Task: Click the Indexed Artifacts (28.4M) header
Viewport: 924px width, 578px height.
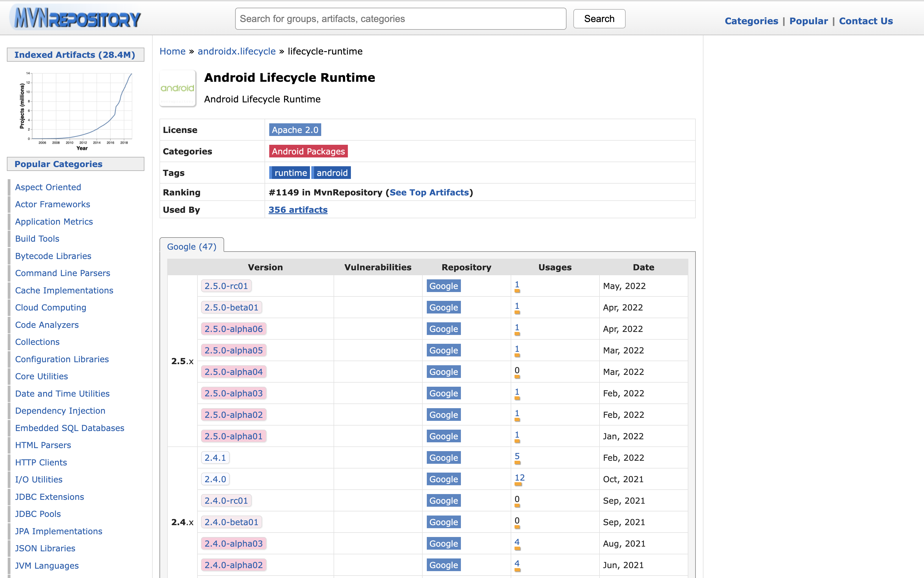Action: [76, 55]
